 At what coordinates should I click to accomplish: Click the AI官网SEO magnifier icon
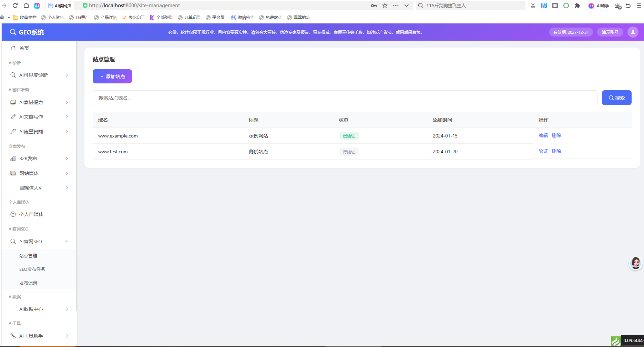click(13, 242)
